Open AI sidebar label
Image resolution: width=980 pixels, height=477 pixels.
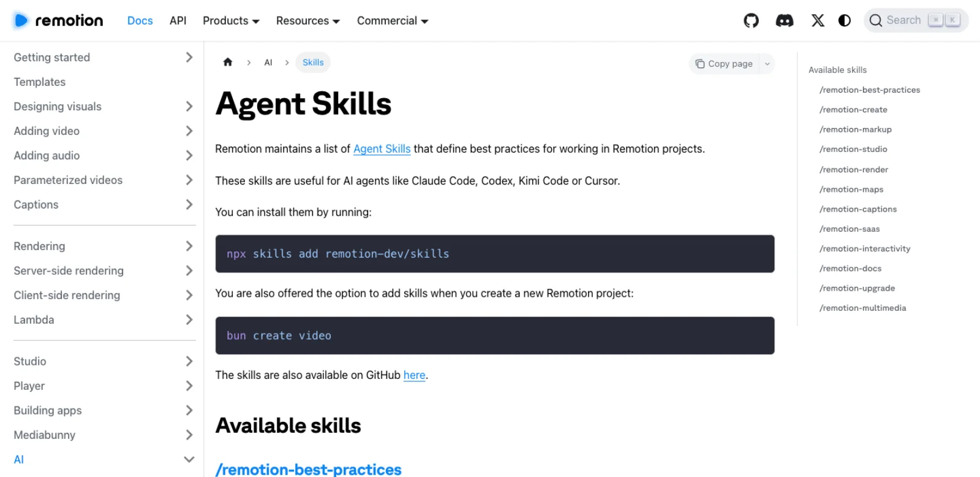coord(18,459)
